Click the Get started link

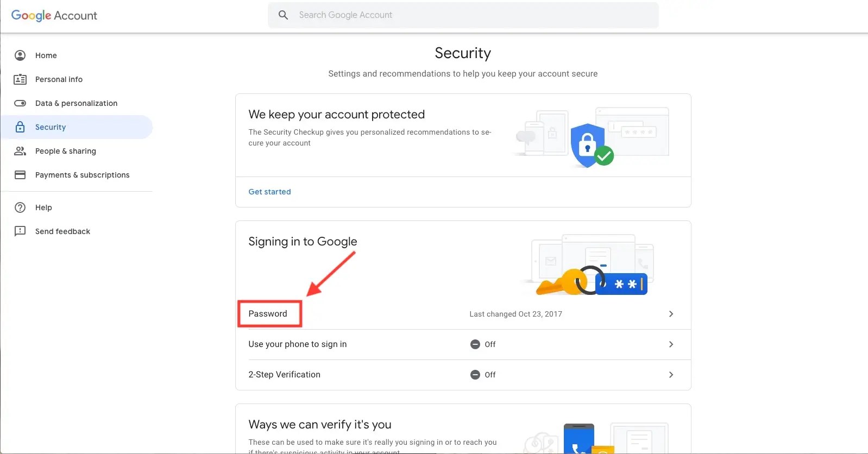pos(269,192)
